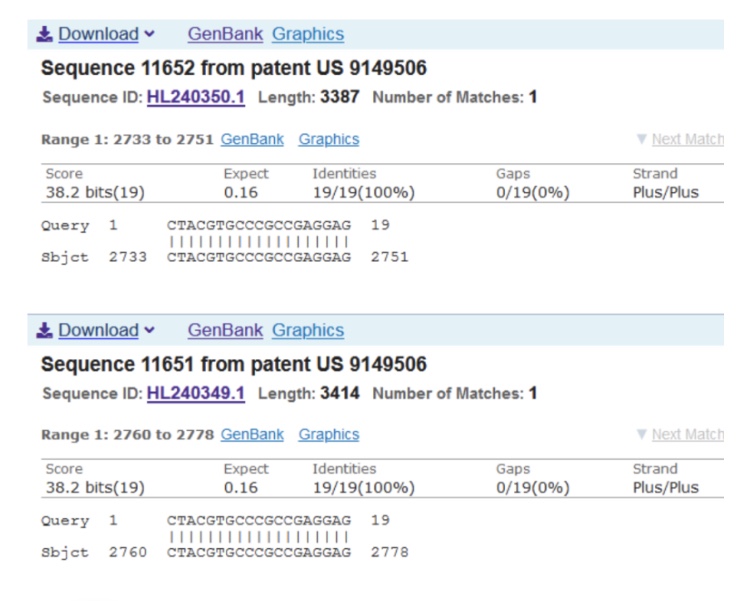
Task: Expand Download dropdown chevron for Sequence 11652
Action: pos(150,34)
